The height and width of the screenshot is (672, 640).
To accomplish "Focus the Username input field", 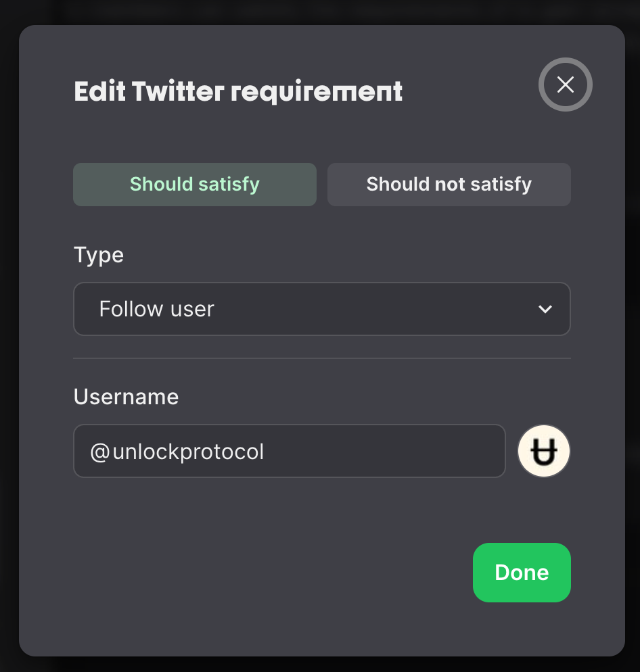I will pos(290,451).
